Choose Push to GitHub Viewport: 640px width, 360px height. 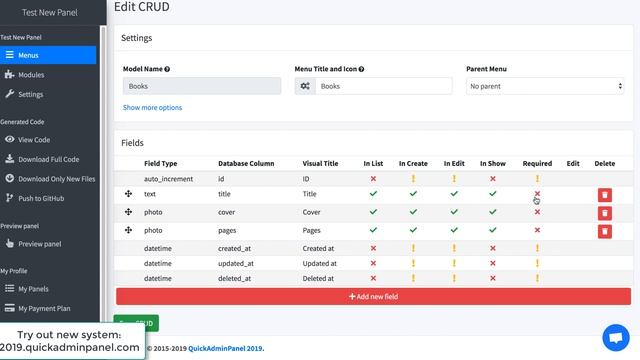click(x=41, y=198)
